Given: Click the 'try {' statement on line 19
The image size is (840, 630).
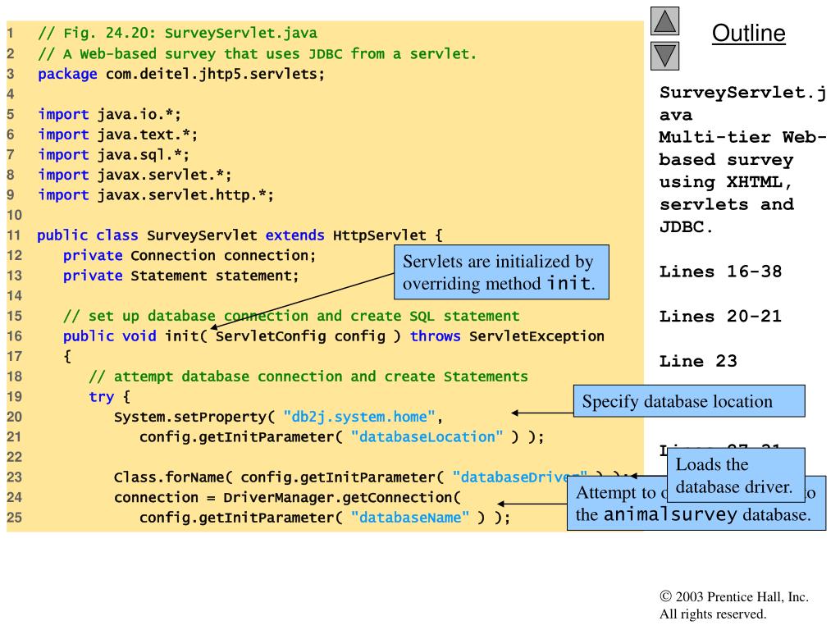Looking at the screenshot, I should pos(110,397).
